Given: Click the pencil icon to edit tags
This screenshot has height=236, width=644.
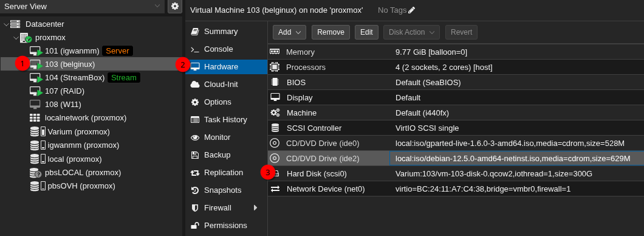Looking at the screenshot, I should [411, 10].
